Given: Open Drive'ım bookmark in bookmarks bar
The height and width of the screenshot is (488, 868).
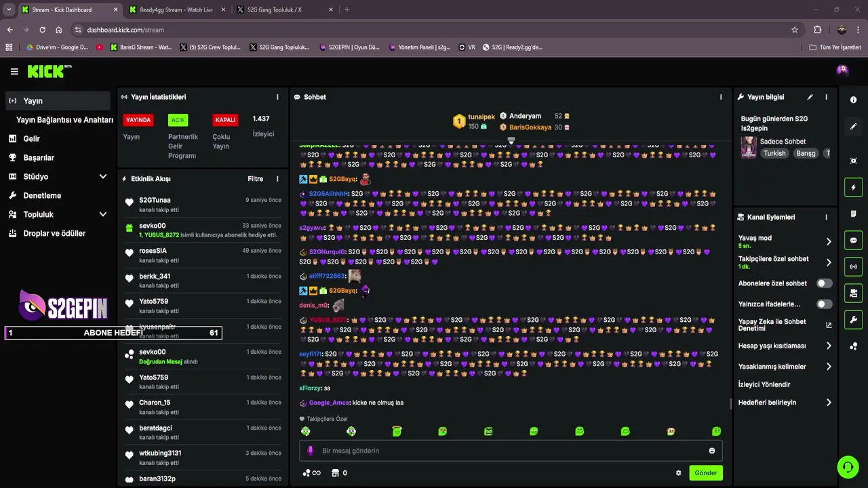Looking at the screenshot, I should point(57,47).
